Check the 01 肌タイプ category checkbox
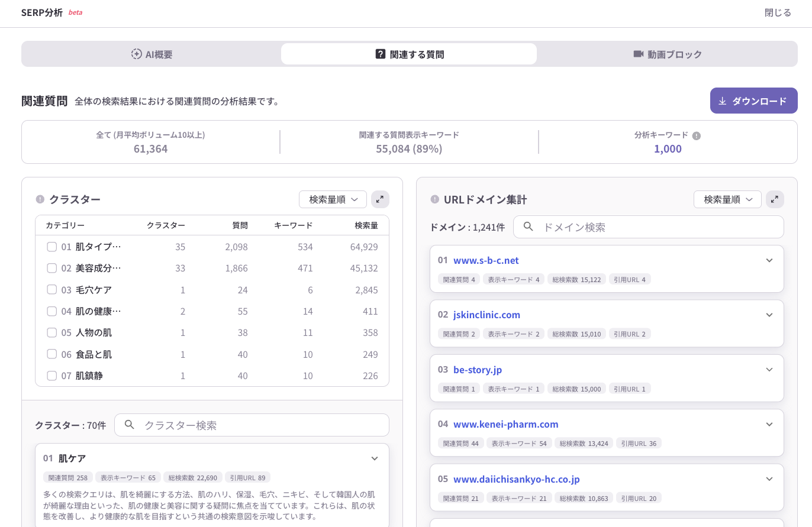 pos(51,247)
